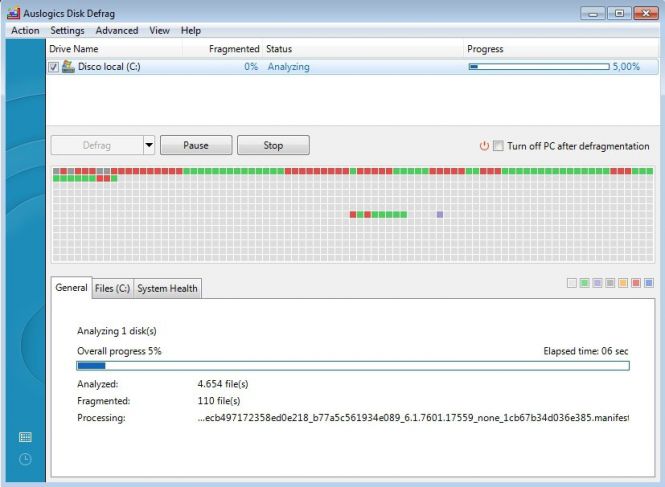665x487 pixels.
Task: Stop the disk analysis
Action: 273,145
